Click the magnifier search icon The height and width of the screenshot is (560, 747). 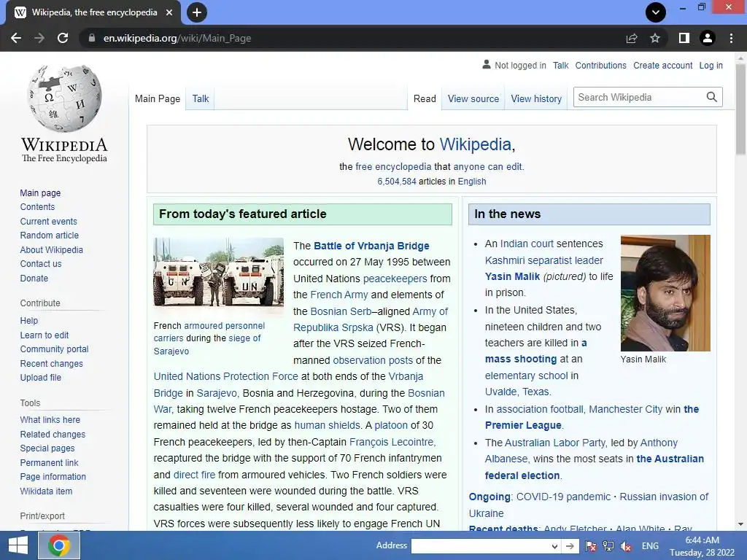(x=712, y=97)
